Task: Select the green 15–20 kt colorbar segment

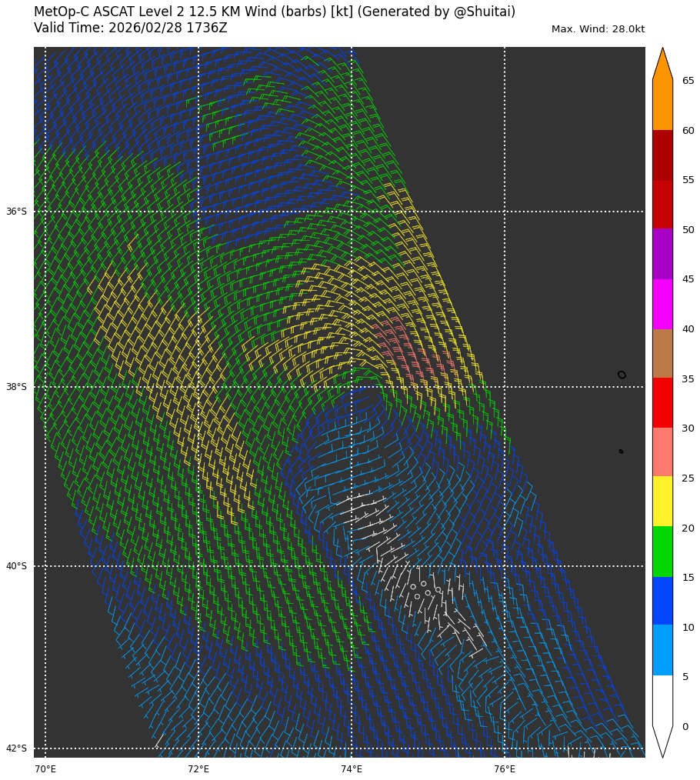Action: (662, 552)
